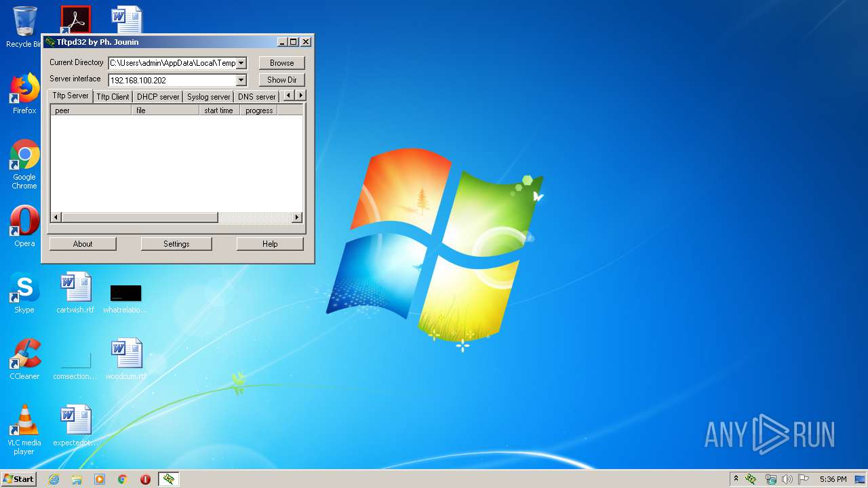This screenshot has width=868, height=488.
Task: Open VLC media player shortcut
Action: pos(24,430)
